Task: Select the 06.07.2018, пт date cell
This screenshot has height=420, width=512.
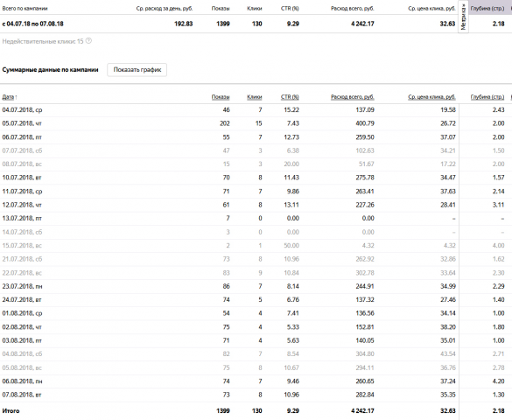Action: tap(22, 137)
